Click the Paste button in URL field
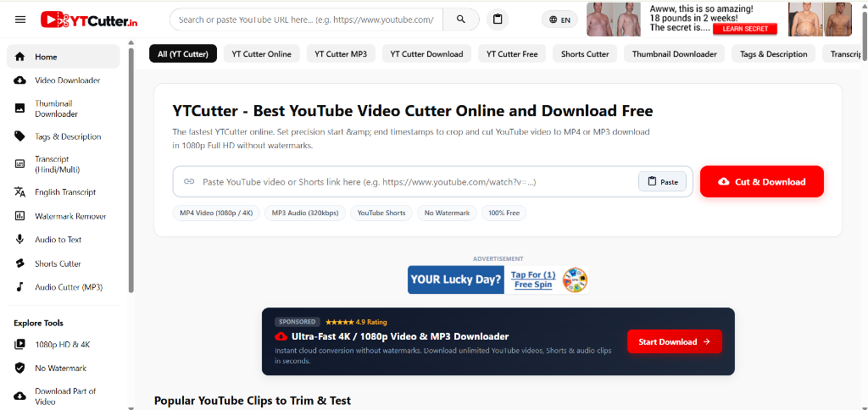This screenshot has width=868, height=410. pos(662,181)
